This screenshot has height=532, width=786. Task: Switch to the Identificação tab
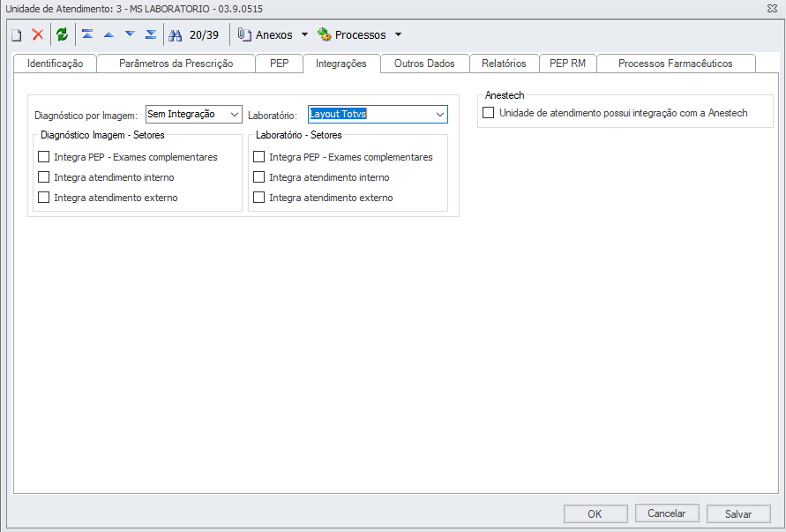pos(56,64)
